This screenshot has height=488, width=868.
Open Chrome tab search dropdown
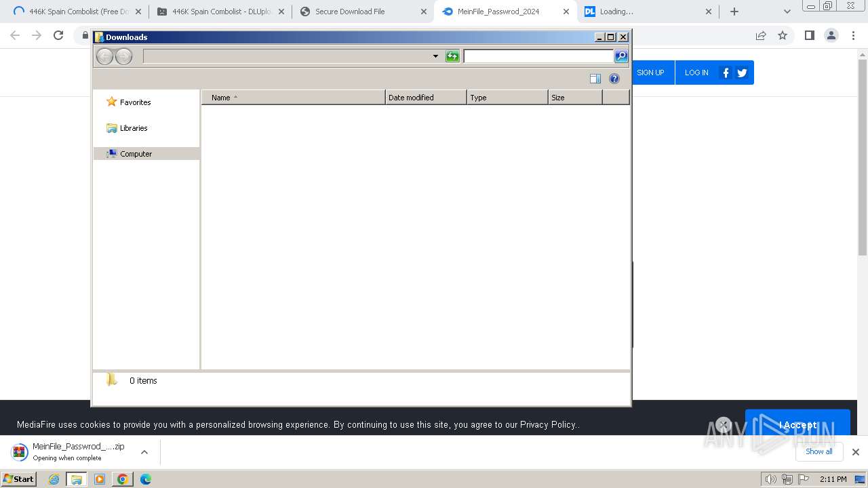coord(787,12)
